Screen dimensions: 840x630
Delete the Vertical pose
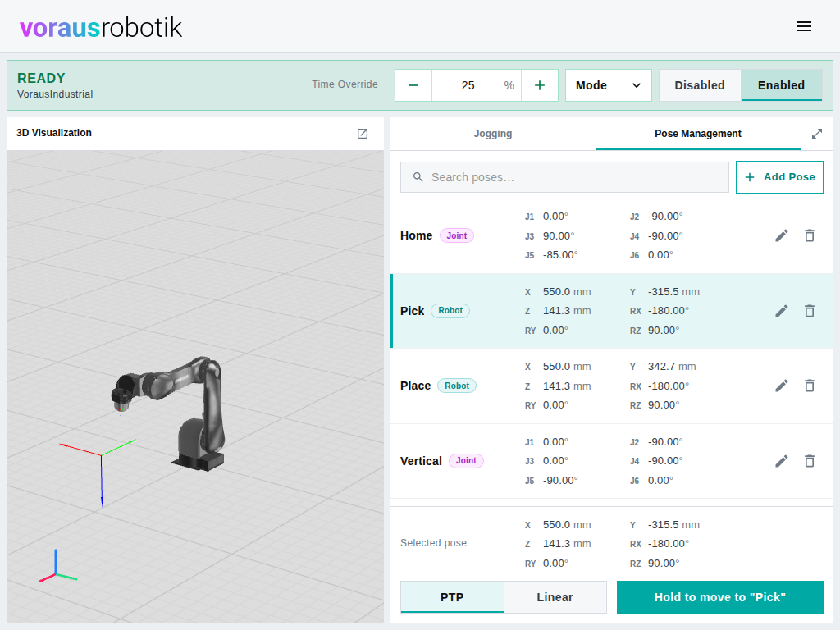coord(810,461)
